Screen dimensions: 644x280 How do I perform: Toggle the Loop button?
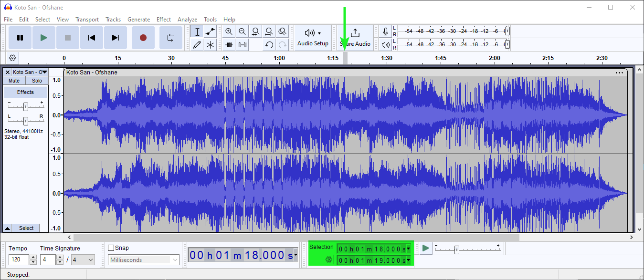point(170,38)
